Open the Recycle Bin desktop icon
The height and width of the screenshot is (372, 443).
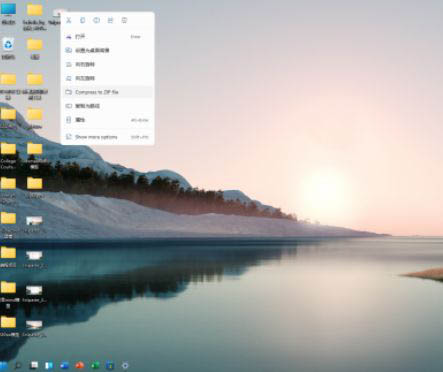pyautogui.click(x=8, y=48)
